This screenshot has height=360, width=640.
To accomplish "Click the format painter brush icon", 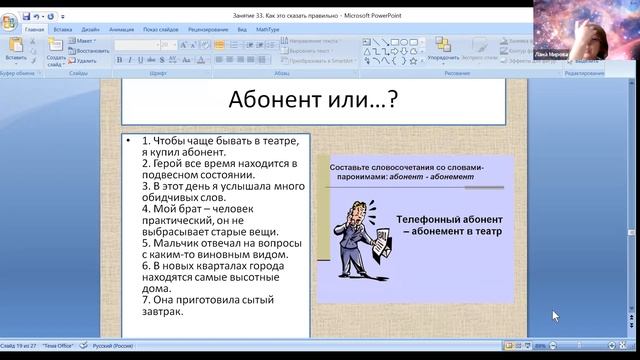I will (x=33, y=61).
